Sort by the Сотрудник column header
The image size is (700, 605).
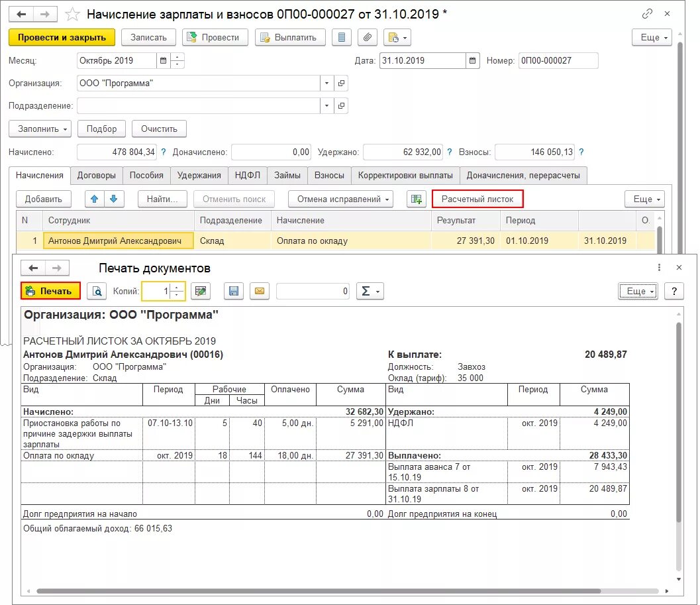119,220
